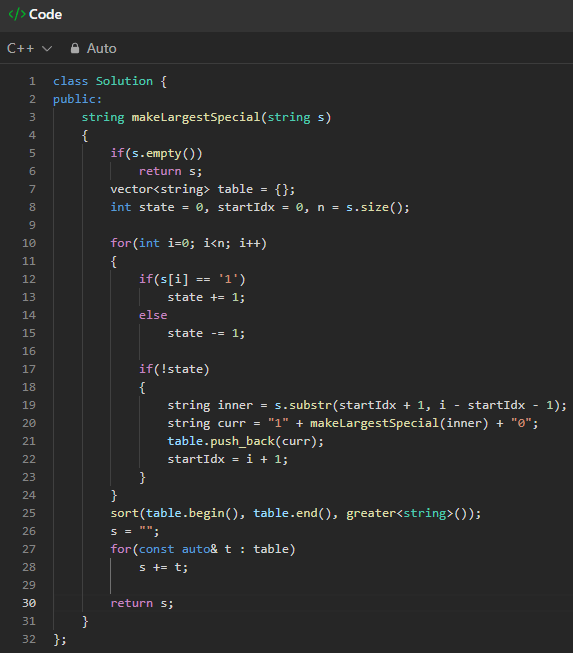
Task: Click 'vector<string> table = {};' line
Action: [202, 189]
